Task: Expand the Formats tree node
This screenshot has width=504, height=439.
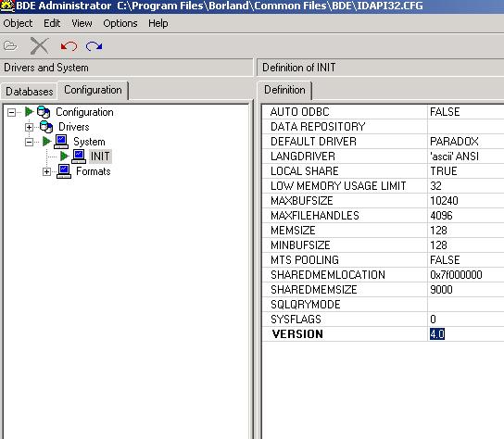Action: tap(46, 171)
